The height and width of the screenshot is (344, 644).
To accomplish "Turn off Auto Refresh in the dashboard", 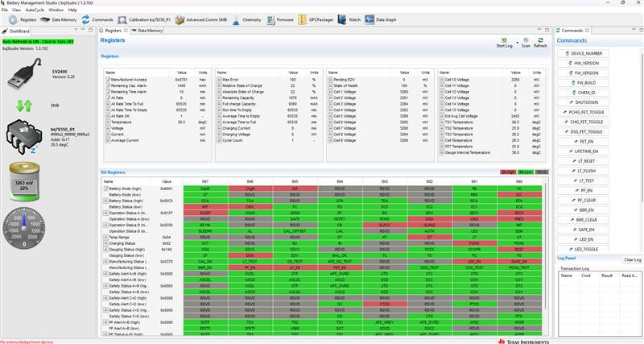I will 38,42.
